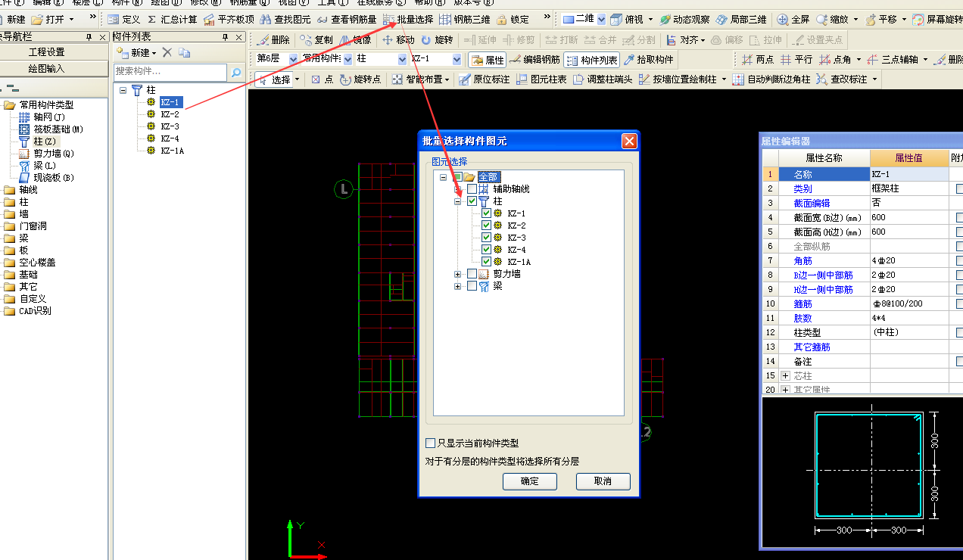963x560 pixels.
Task: Collapse 柱 node in component list
Action: click(x=123, y=89)
